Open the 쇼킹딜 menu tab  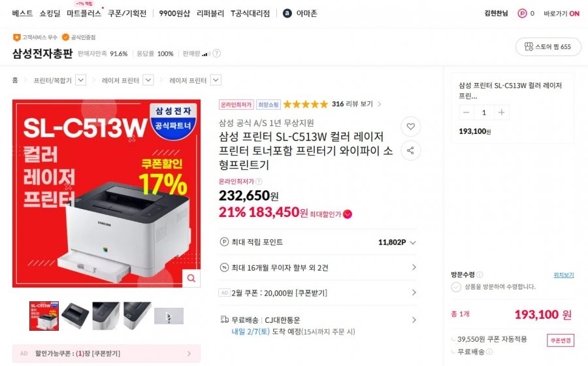coord(50,13)
